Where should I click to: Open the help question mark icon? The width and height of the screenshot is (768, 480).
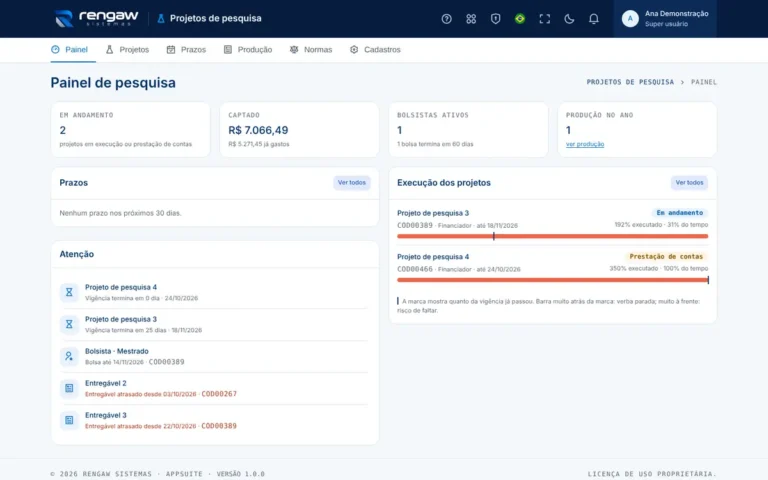pos(446,19)
